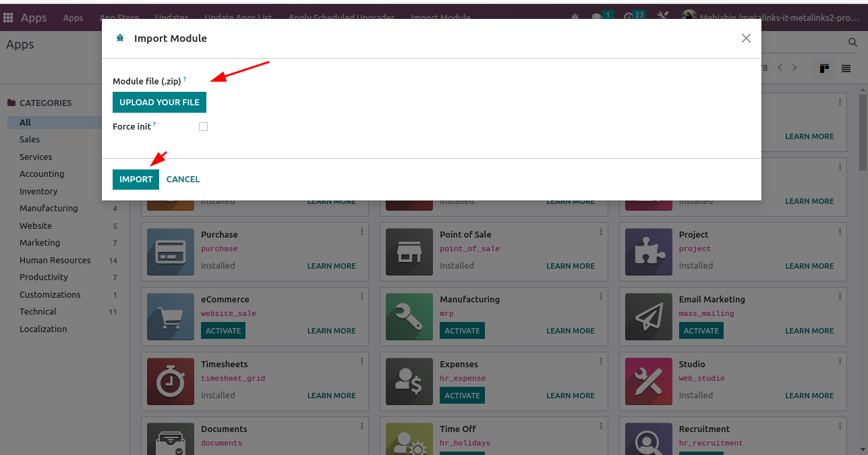Filter by Technical category

[x=38, y=311]
